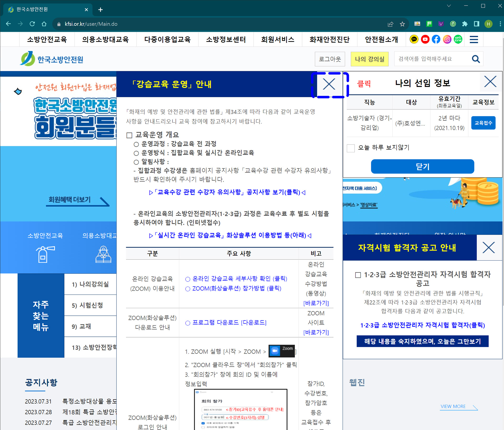The width and height of the screenshot is (504, 430).
Task: Open the hamburger full menu
Action: pos(474,39)
